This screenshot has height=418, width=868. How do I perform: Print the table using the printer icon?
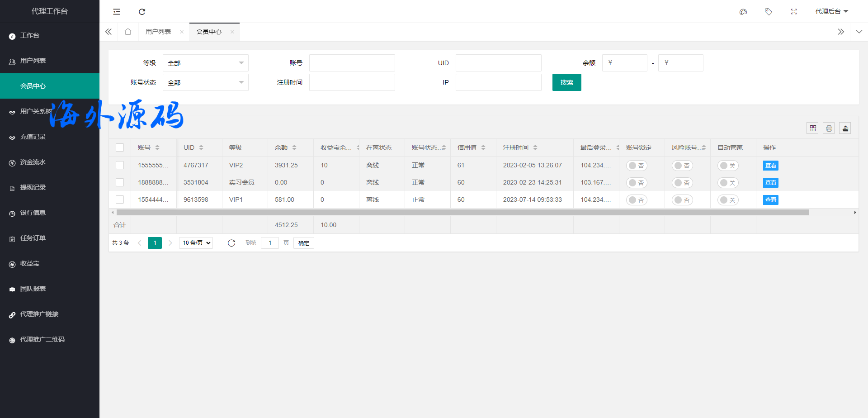coord(829,128)
